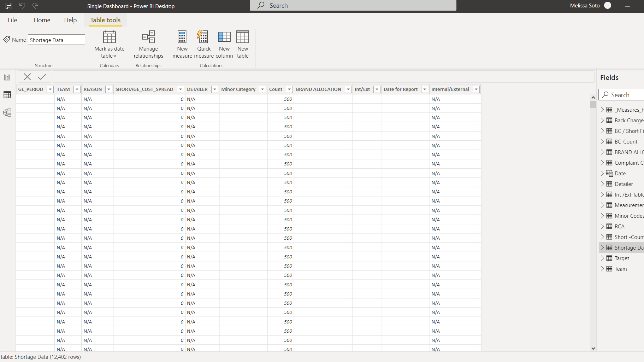The height and width of the screenshot is (362, 644).
Task: Switch to Data view icon
Action: (x=7, y=95)
